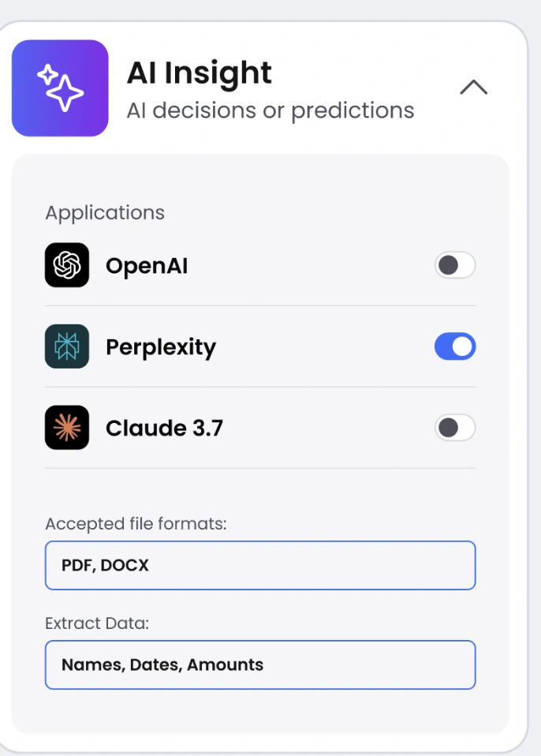Click the "AI decisions or predictions" subtitle

pyautogui.click(x=270, y=110)
